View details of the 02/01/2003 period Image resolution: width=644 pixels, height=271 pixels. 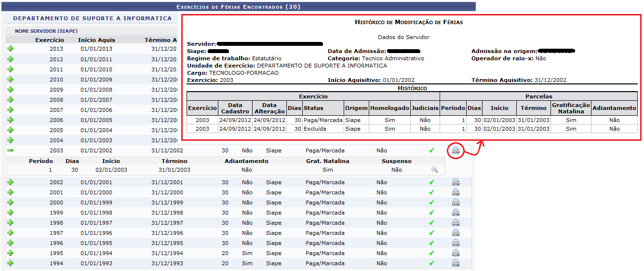(x=434, y=170)
